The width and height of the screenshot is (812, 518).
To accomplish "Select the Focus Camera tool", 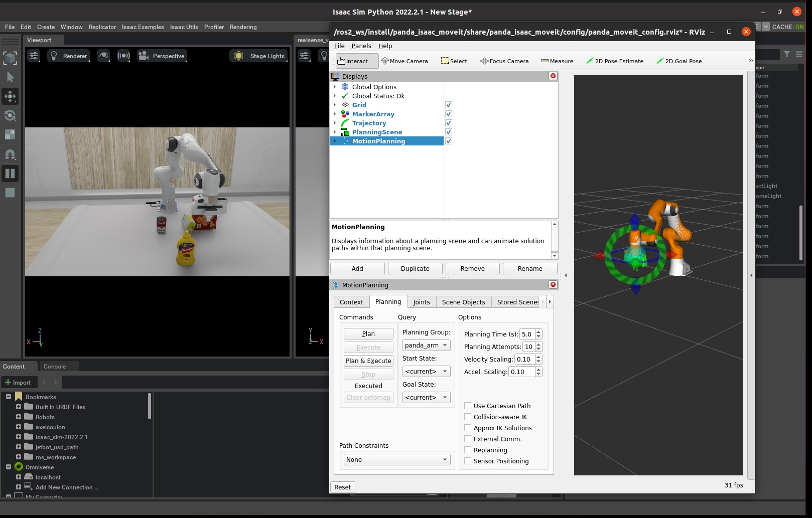I will click(504, 61).
